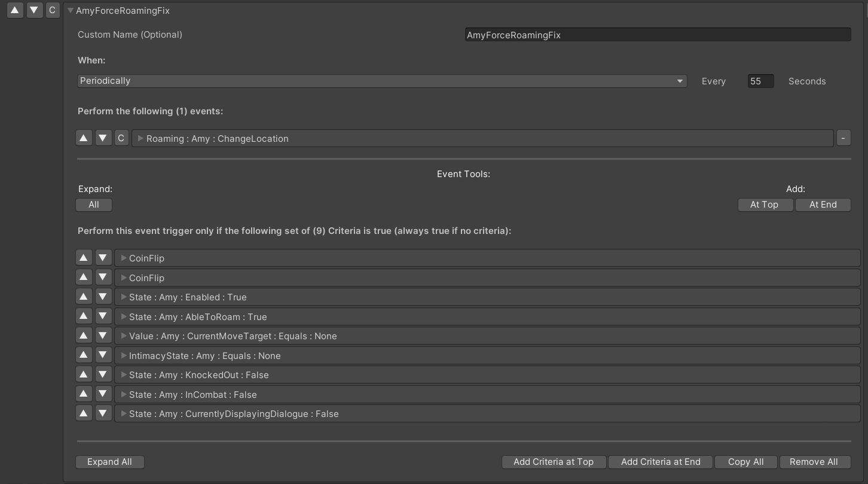Move AmyForceRoamingFix trigger down with top arrow
Screen dimensions: 868x484
coord(35,10)
